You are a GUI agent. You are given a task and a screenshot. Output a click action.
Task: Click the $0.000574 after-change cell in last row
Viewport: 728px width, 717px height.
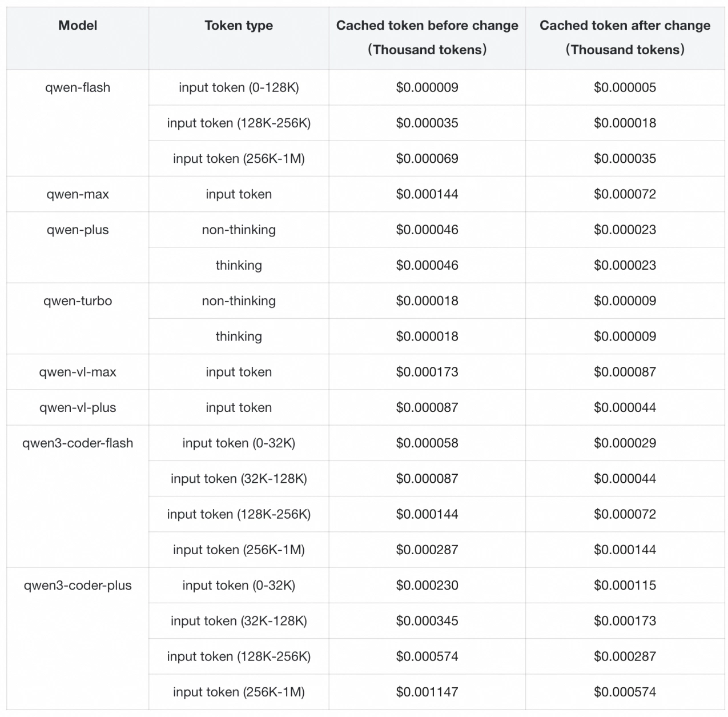pyautogui.click(x=625, y=692)
